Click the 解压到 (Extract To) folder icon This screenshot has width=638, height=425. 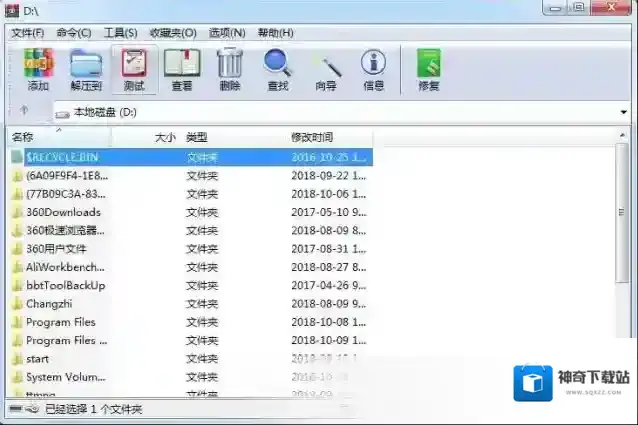(x=86, y=68)
